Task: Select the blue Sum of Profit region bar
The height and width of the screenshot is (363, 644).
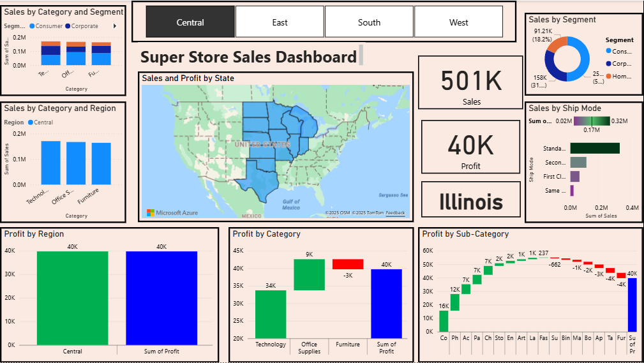Action: click(x=161, y=298)
